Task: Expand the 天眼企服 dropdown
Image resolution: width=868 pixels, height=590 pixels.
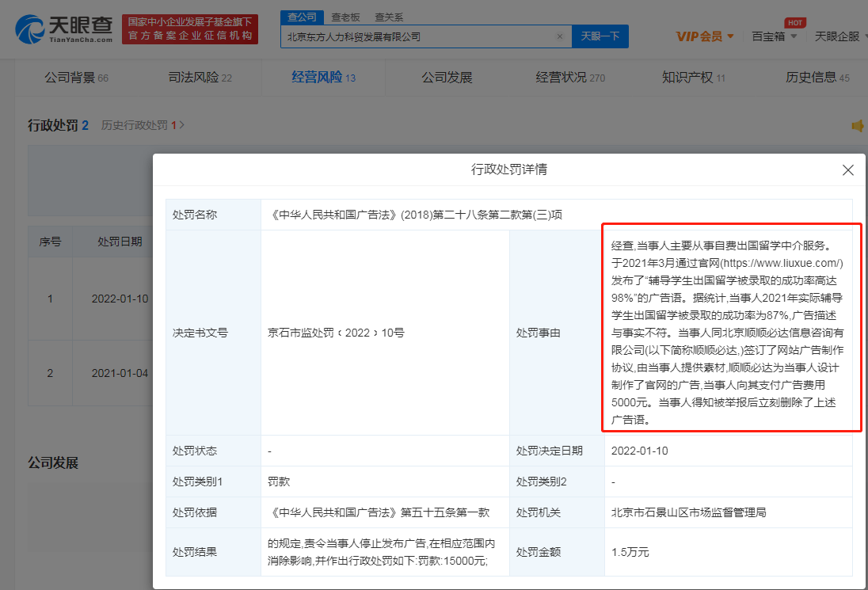Action: 839,36
